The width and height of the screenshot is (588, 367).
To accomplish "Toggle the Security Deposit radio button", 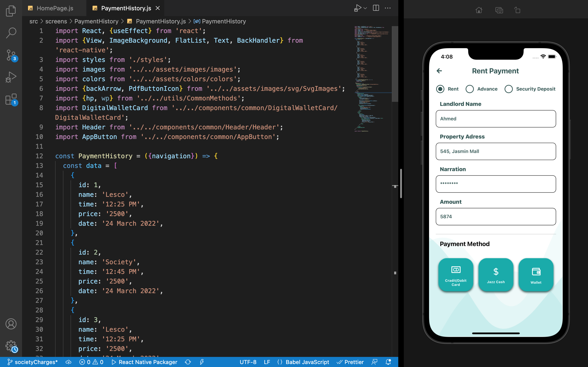I will click(x=509, y=89).
